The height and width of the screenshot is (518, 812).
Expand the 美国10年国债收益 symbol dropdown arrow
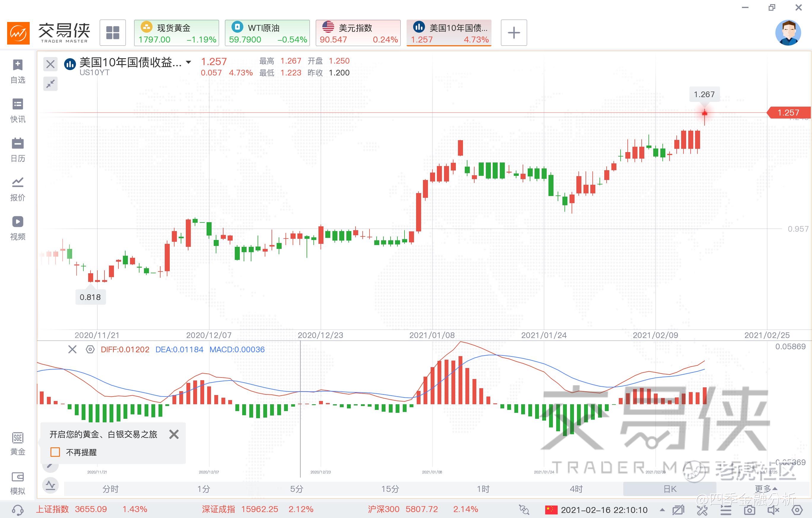[x=188, y=62]
